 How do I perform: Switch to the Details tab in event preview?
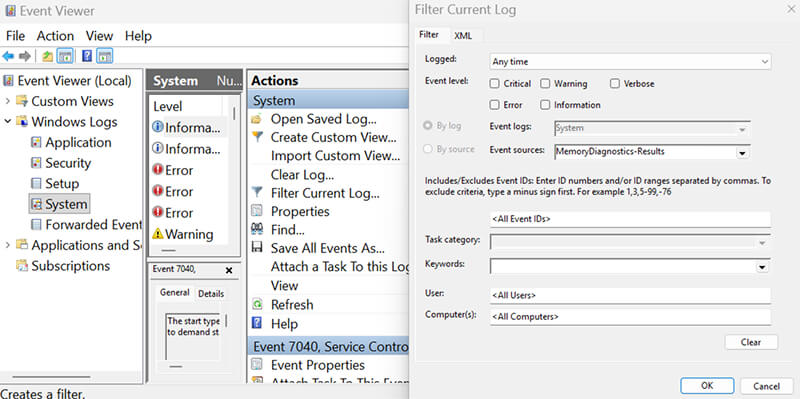tap(211, 293)
